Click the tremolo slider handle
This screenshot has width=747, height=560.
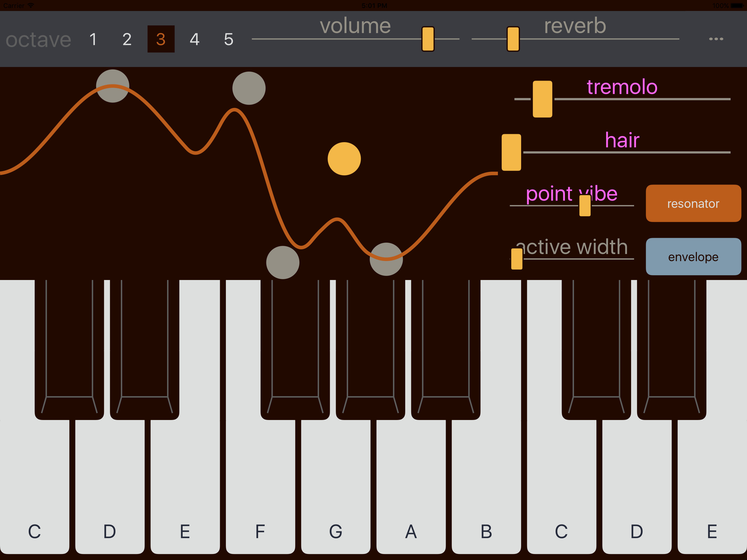[542, 99]
